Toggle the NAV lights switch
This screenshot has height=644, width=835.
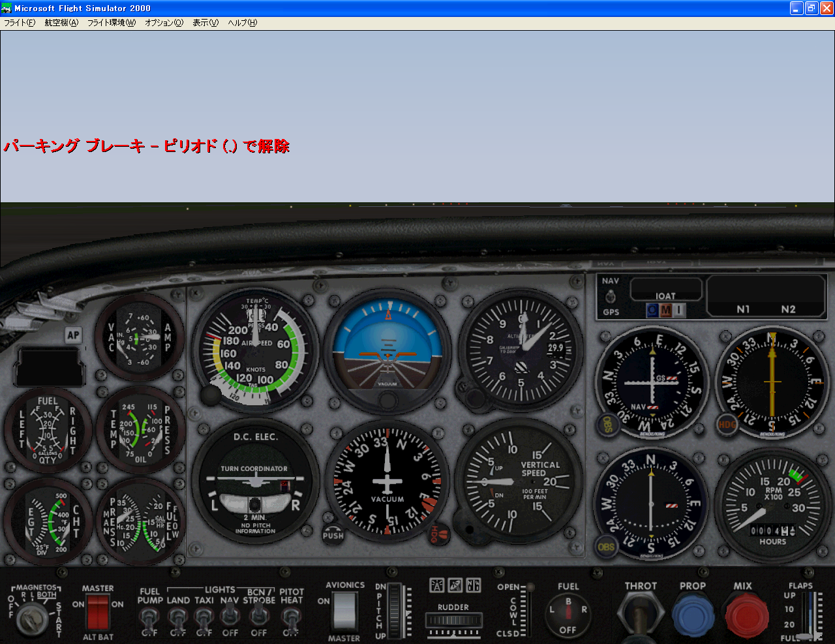[230, 615]
